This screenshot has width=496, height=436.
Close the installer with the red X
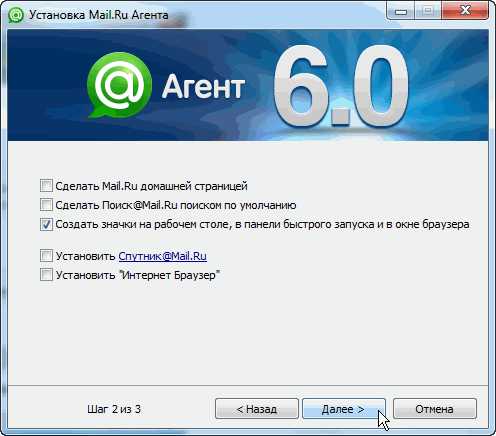click(x=465, y=11)
